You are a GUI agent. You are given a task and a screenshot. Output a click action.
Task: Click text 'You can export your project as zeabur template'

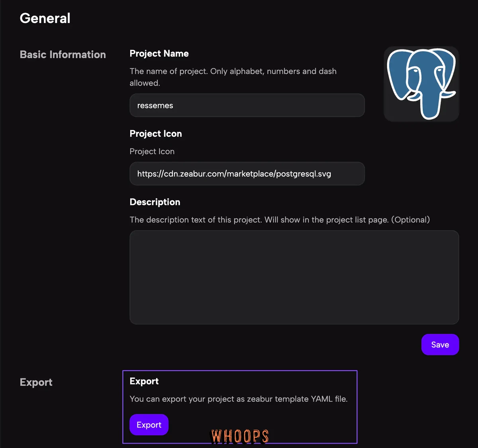[219, 399]
